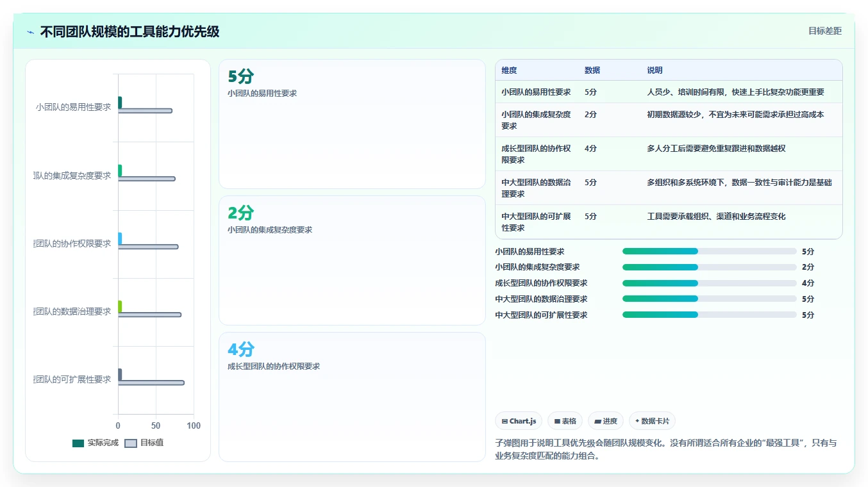Click the 进度 chip
Image resolution: width=868 pixels, height=487 pixels.
point(605,421)
